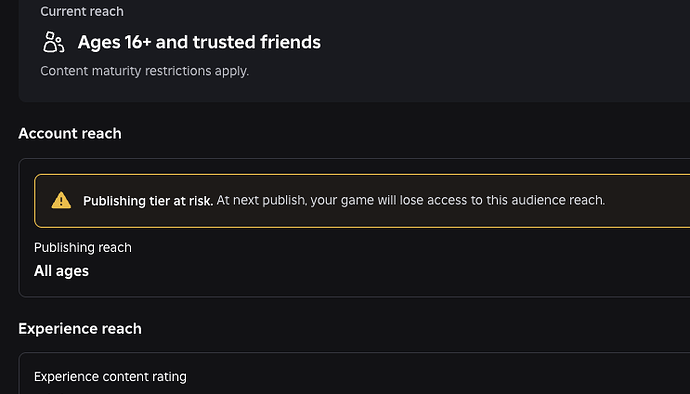Viewport: 690px width, 394px height.
Task: Click the Experience reach section heading
Action: click(80, 328)
